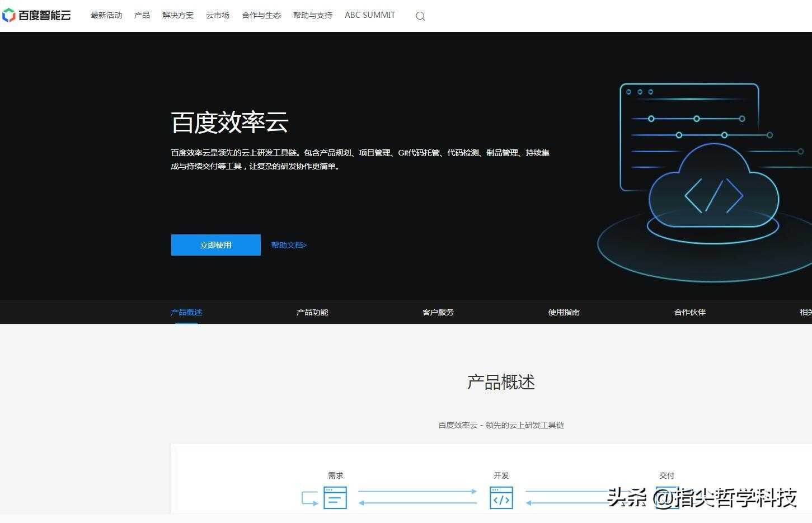Switch to the 产品概述 tab
The height and width of the screenshot is (523, 812).
(186, 312)
